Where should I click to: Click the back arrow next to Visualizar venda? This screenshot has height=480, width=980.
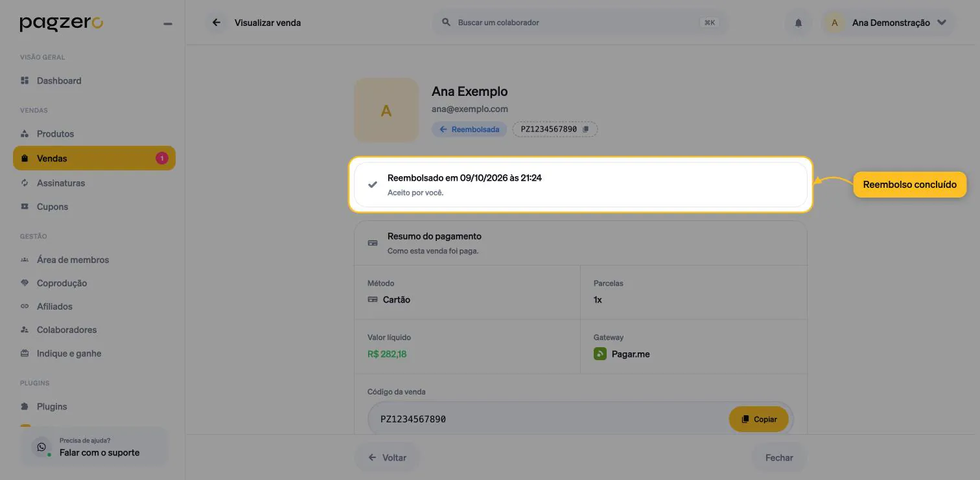pyautogui.click(x=216, y=23)
